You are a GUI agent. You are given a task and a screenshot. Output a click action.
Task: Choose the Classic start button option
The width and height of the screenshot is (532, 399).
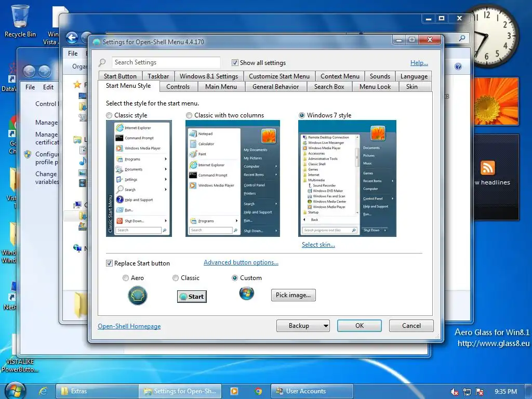click(176, 278)
